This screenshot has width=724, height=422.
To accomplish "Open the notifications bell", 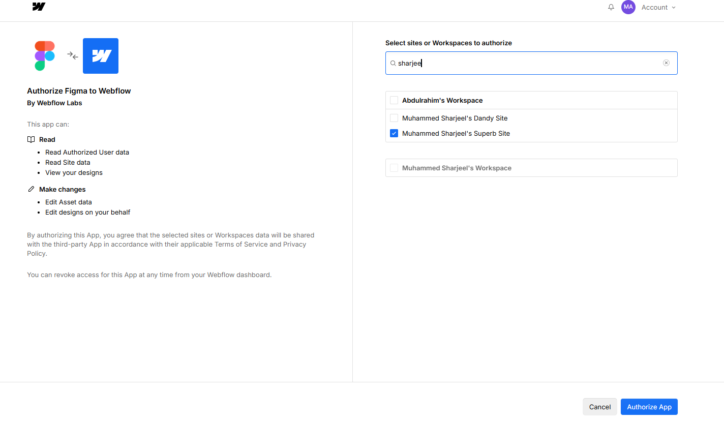I will pos(611,7).
